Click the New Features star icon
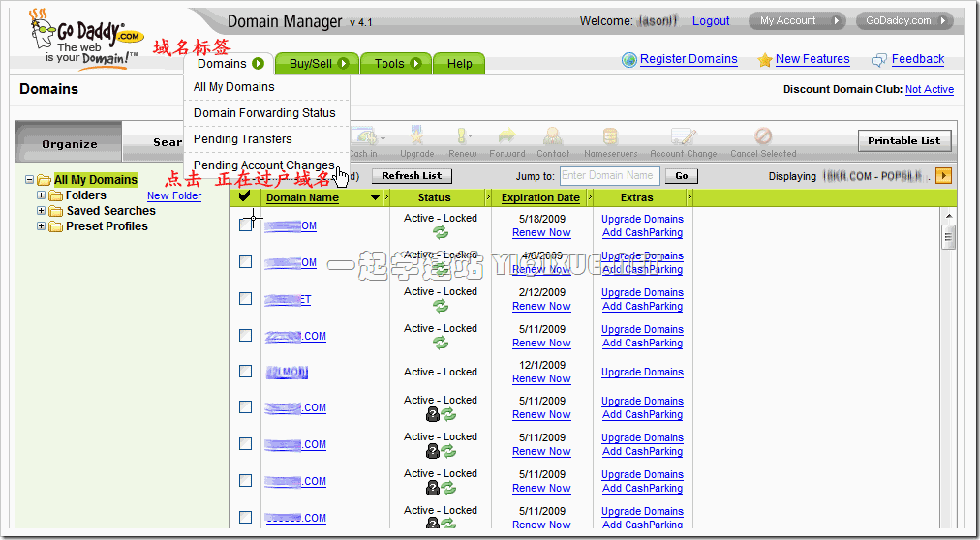The image size is (980, 540). pyautogui.click(x=765, y=60)
